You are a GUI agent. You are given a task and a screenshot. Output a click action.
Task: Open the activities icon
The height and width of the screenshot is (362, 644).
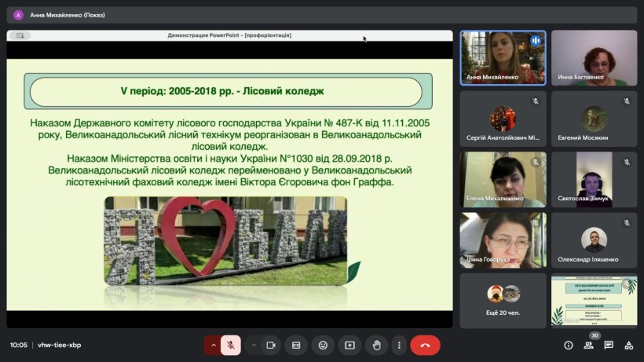pyautogui.click(x=629, y=346)
